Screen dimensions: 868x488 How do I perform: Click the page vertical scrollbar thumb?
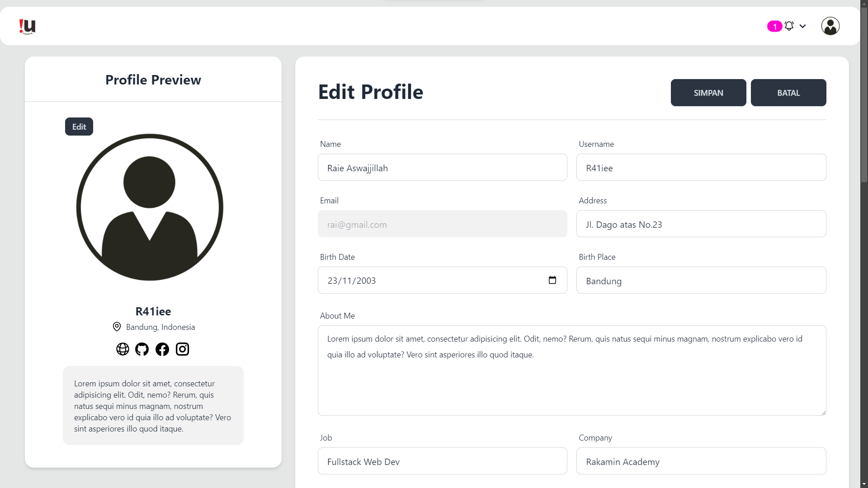coord(864,95)
